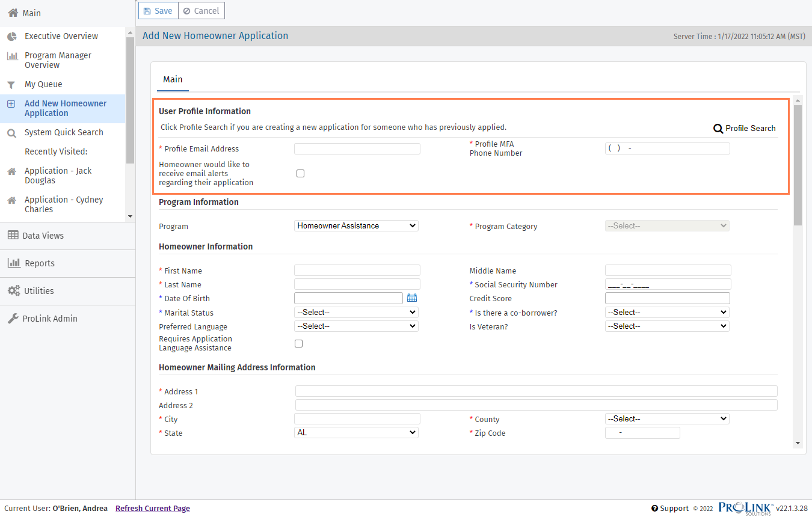Switch to the Main tab
Viewport: 812px width, 517px height.
(173, 79)
